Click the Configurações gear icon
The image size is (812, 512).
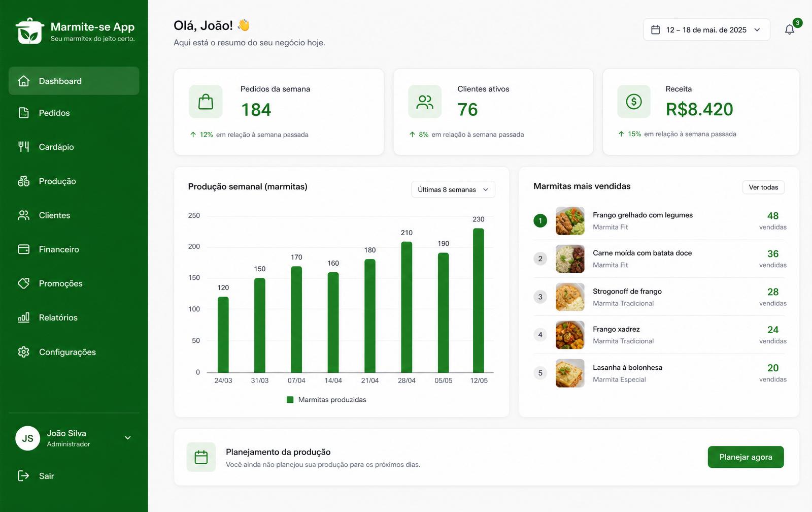(23, 352)
